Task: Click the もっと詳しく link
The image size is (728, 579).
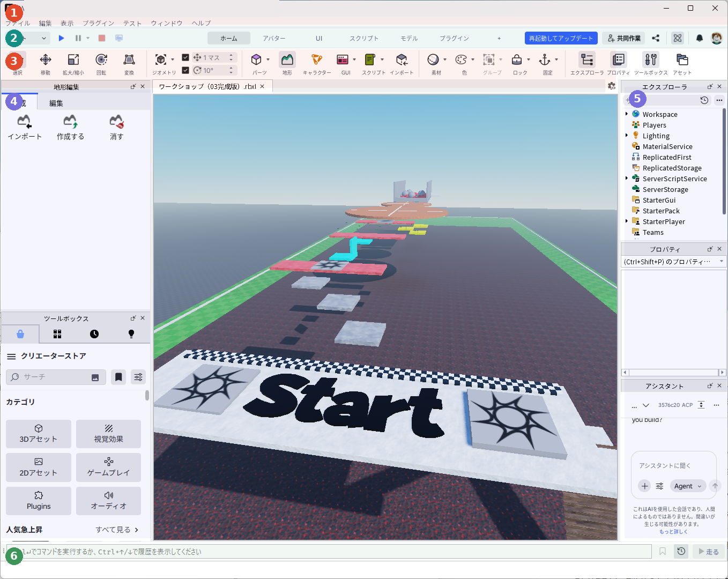Action: pyautogui.click(x=673, y=532)
